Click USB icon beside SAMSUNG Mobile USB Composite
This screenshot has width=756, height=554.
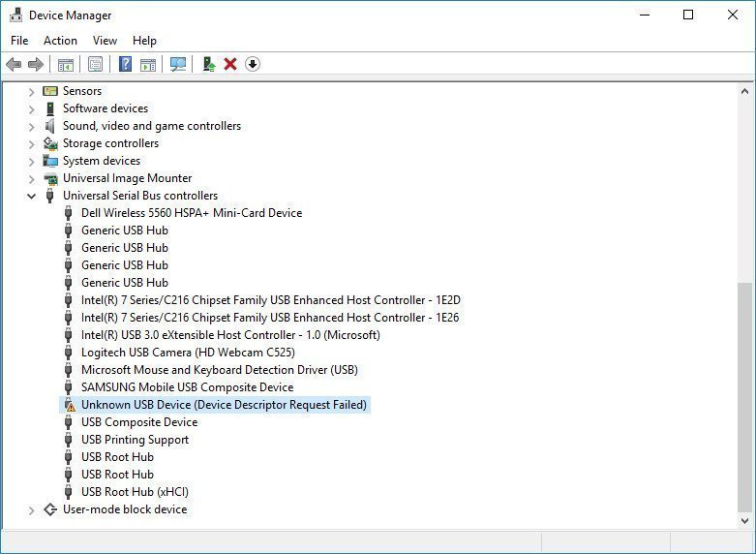[x=69, y=387]
